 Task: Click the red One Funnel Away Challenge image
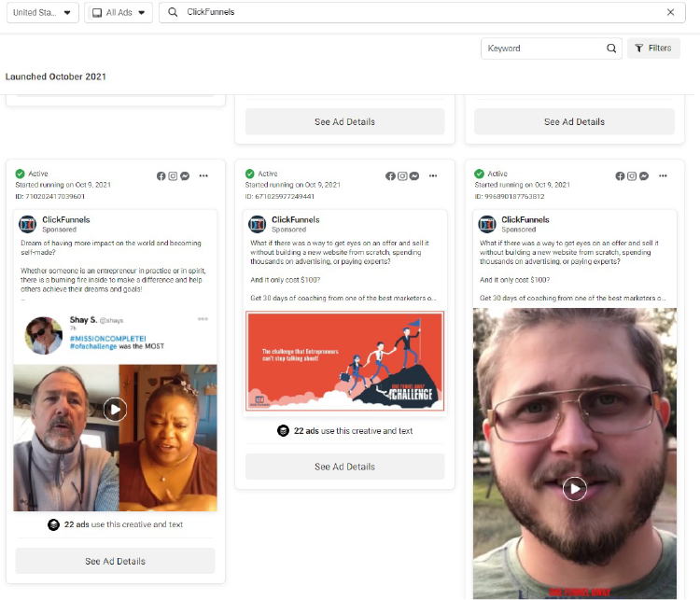[344, 361]
